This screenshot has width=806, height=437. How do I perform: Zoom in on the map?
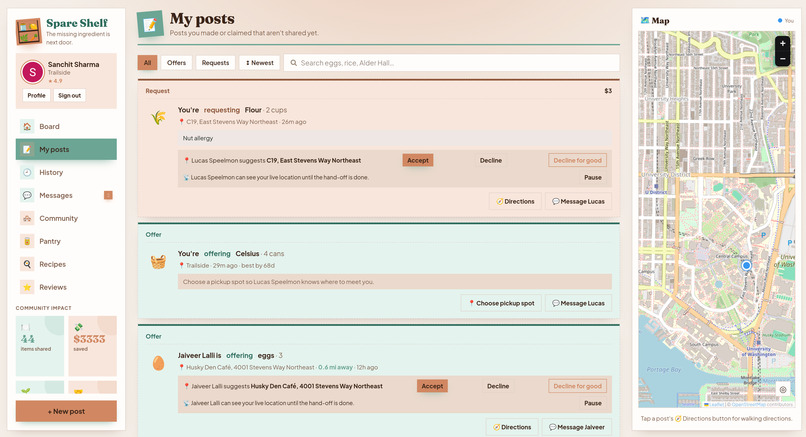[782, 44]
